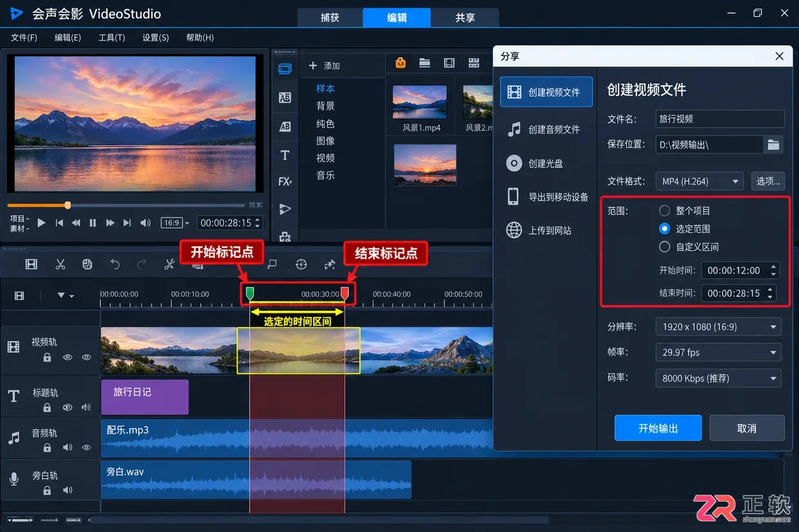Browse save location folder button
The image size is (799, 532).
(773, 144)
